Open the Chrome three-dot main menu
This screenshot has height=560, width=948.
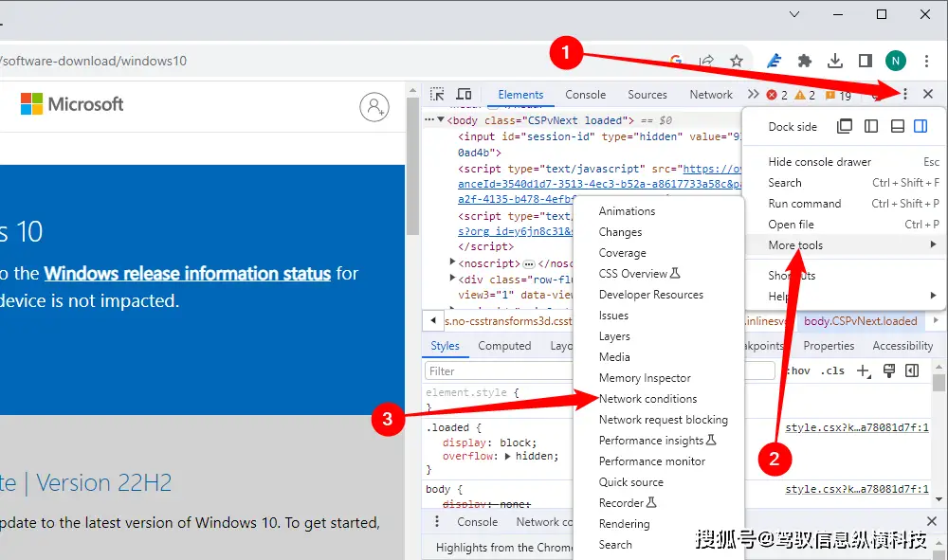tap(926, 61)
